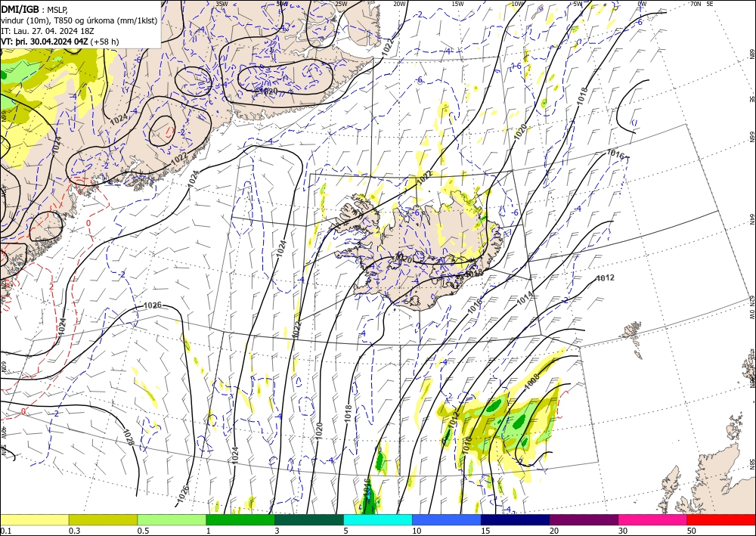756x536 pixels.
Task: Click the "0W" longitude label at top
Action: 642,4
